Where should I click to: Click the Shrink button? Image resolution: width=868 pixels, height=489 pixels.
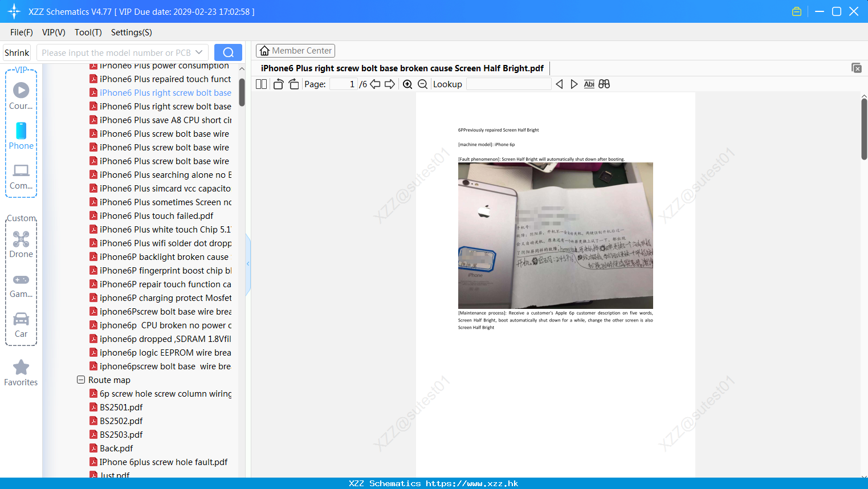click(17, 52)
